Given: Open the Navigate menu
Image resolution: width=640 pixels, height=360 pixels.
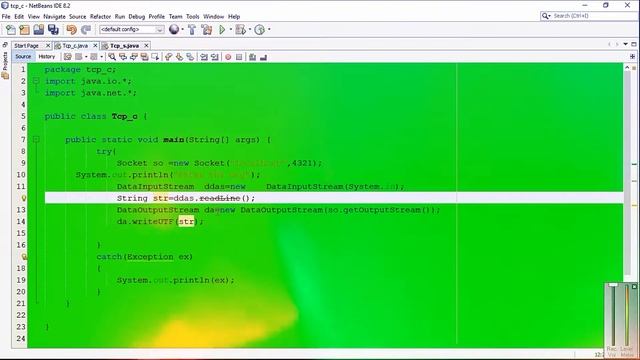Looking at the screenshot, I should click(54, 17).
